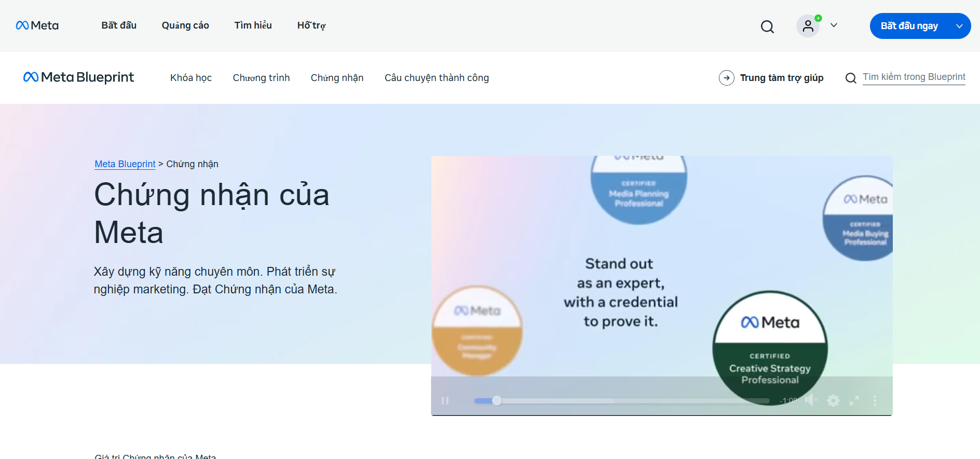Click the Meta Blueprint logo
Screen dimensions: 980x459
point(78,77)
